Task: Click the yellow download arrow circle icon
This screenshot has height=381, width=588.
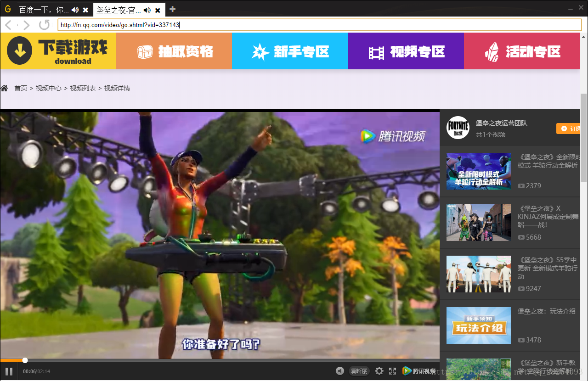Action: click(20, 50)
